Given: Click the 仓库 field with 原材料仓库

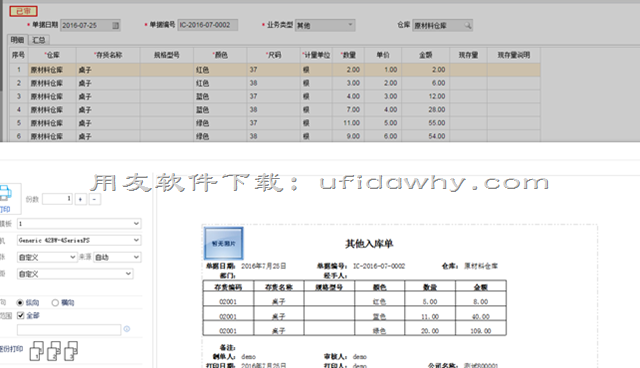Looking at the screenshot, I should point(442,25).
